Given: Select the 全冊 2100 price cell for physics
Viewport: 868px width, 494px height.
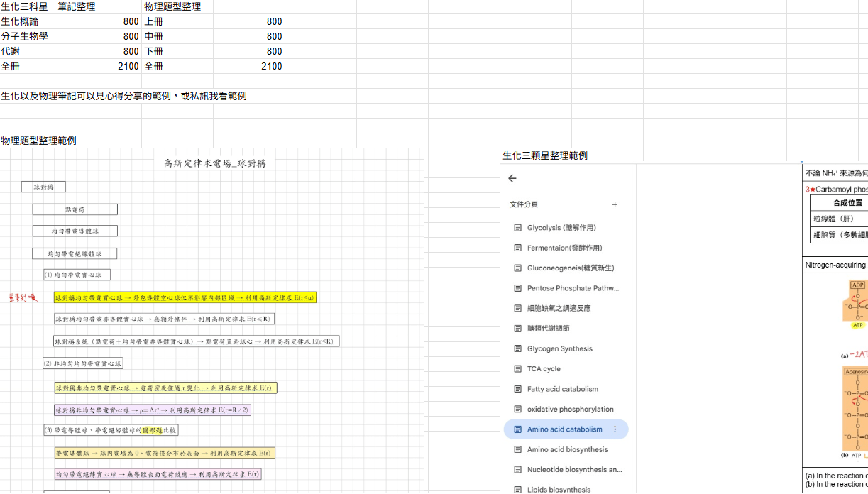Looking at the screenshot, I should point(248,66).
